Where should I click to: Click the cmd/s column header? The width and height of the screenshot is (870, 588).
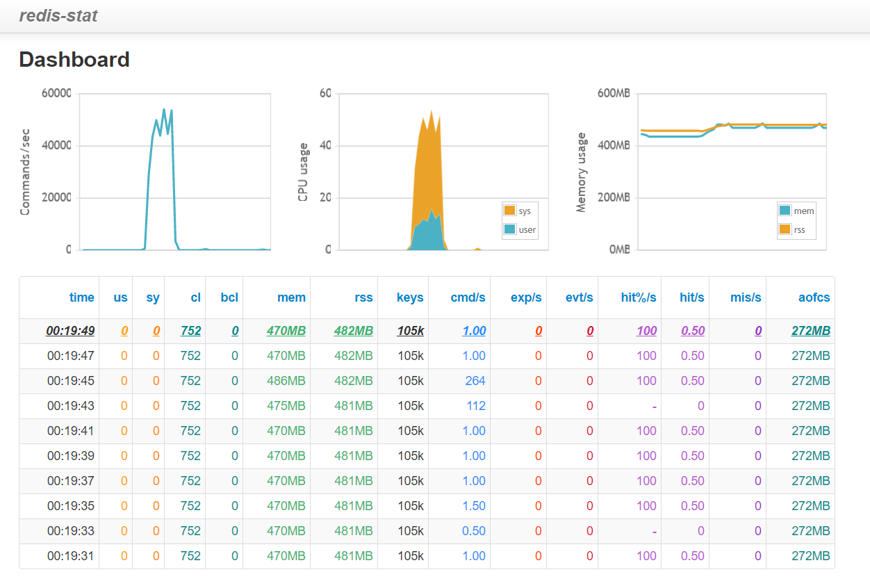pyautogui.click(x=468, y=297)
